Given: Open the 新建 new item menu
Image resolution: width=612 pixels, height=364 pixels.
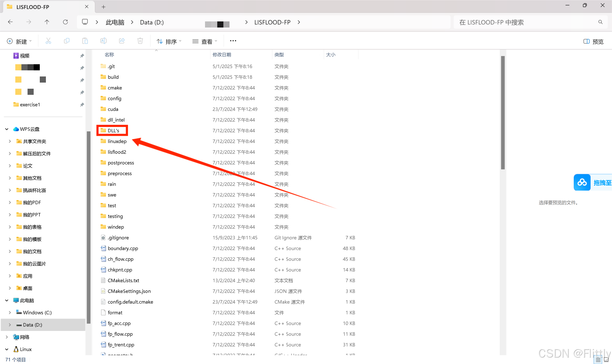Looking at the screenshot, I should [x=19, y=41].
